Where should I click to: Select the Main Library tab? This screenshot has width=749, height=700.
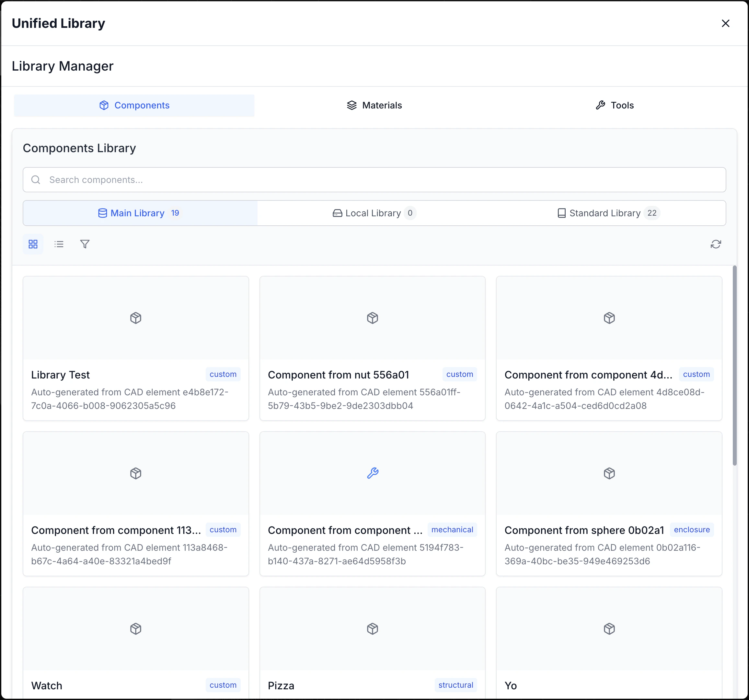tap(140, 213)
